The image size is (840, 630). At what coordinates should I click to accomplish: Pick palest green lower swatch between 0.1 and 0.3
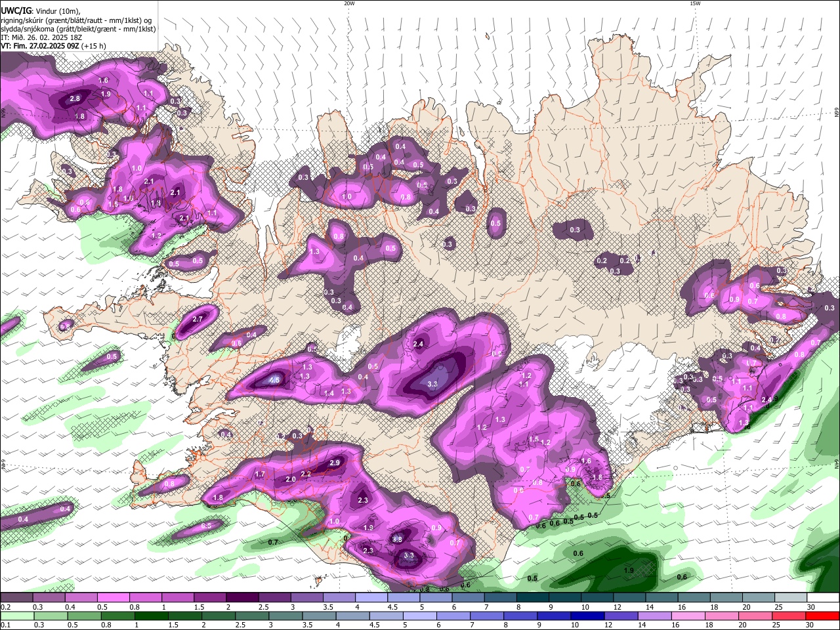pyautogui.click(x=16, y=616)
